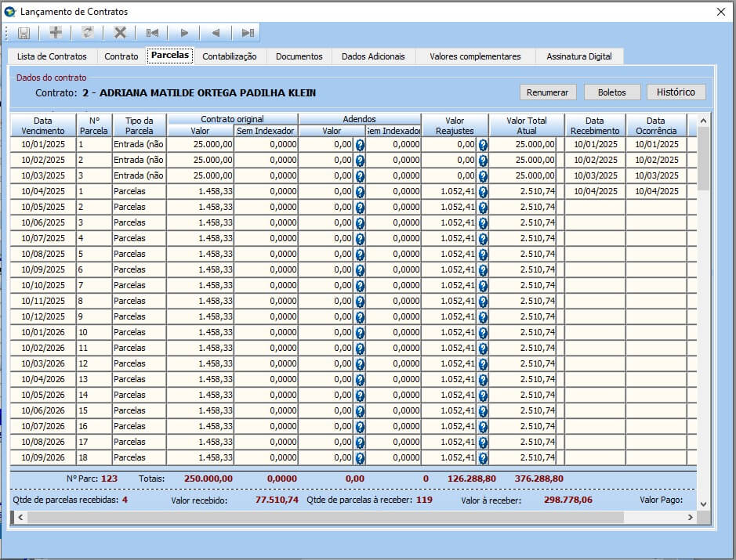Click the Add new record plus icon
Screen dimensions: 736x560
pyautogui.click(x=56, y=33)
